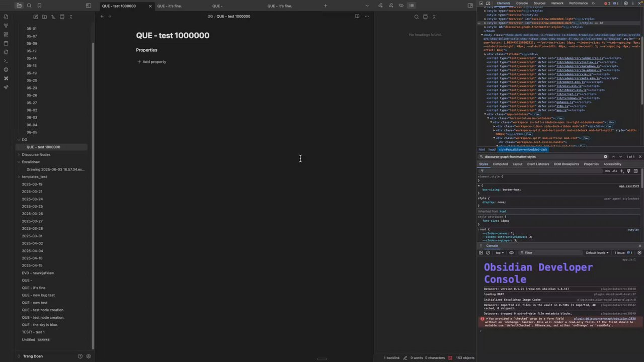Click the New note icon
The height and width of the screenshot is (362, 644).
pyautogui.click(x=36, y=17)
